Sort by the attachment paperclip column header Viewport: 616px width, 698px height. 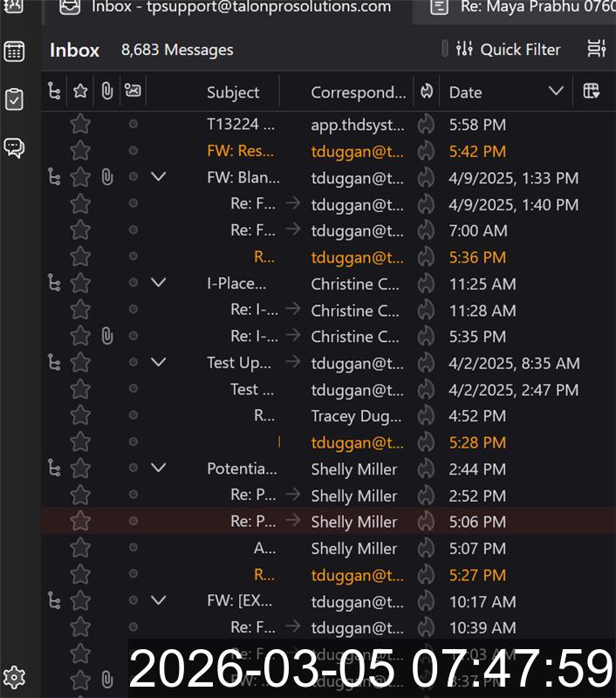tap(106, 91)
